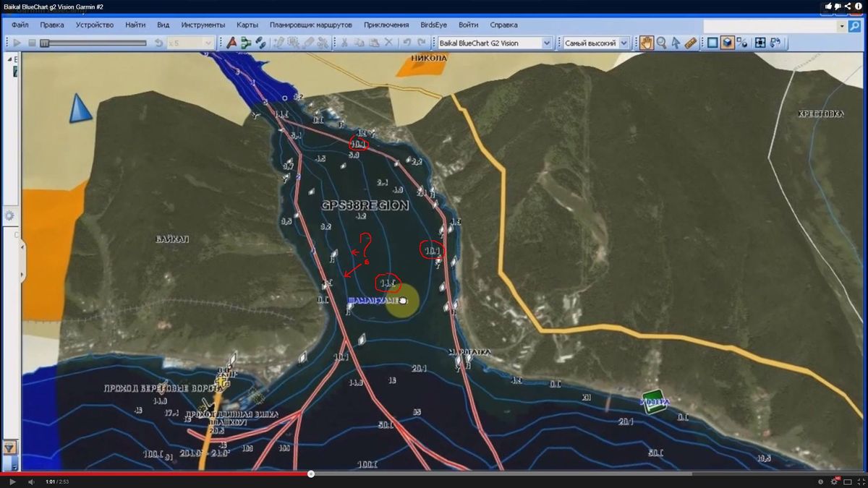Image resolution: width=868 pixels, height=488 pixels.
Task: Toggle the 3D map view cube
Action: click(727, 43)
